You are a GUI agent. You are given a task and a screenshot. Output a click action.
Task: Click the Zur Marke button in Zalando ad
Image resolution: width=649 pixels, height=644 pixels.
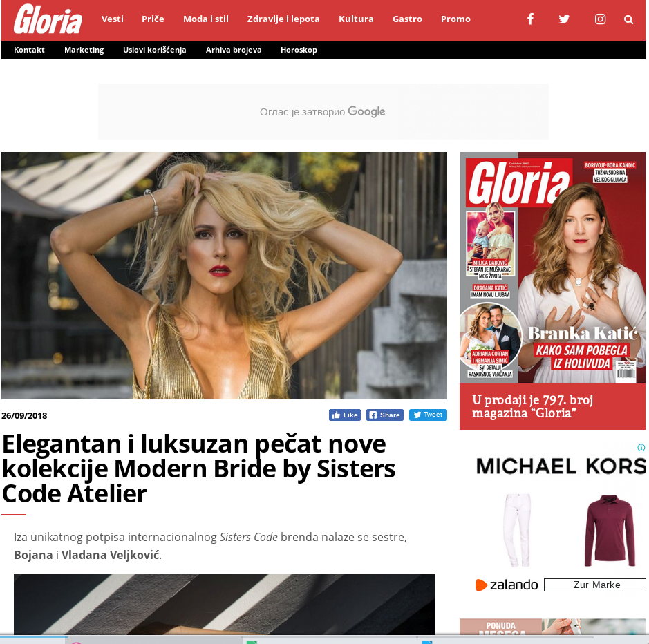tap(595, 585)
